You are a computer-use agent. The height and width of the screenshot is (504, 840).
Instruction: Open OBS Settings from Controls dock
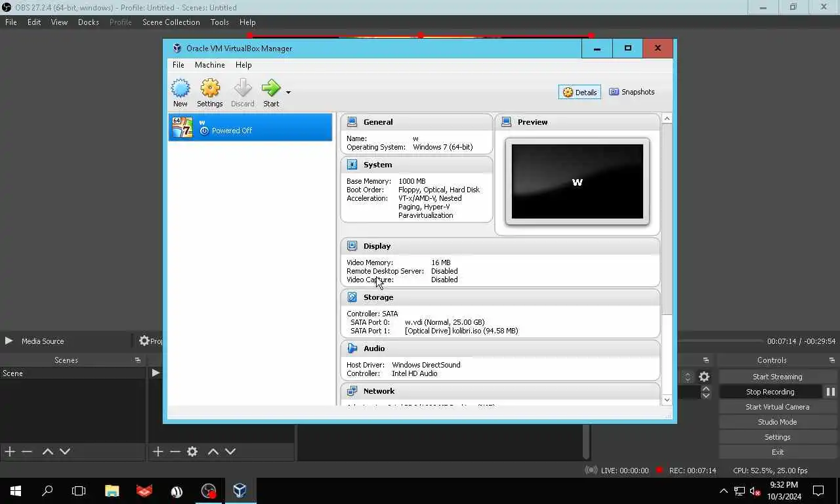[x=777, y=437]
